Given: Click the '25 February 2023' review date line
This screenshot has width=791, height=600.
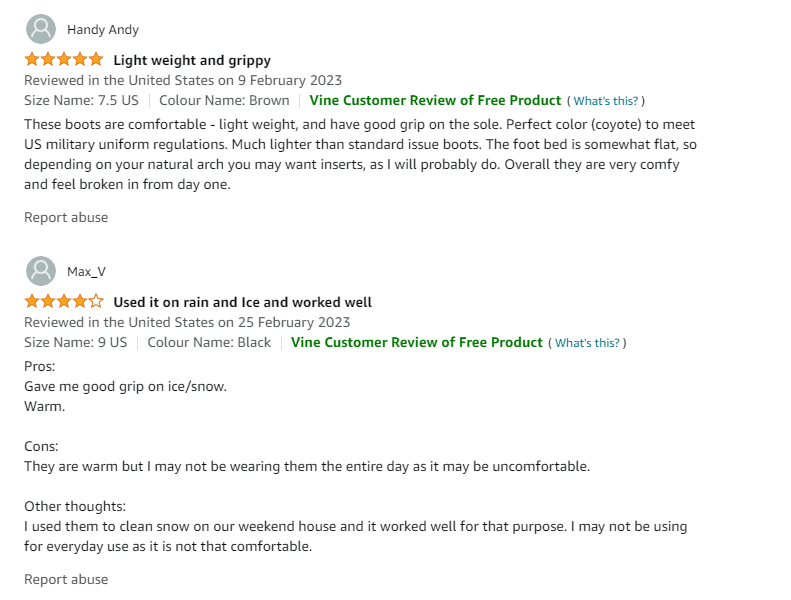Looking at the screenshot, I should (x=187, y=322).
